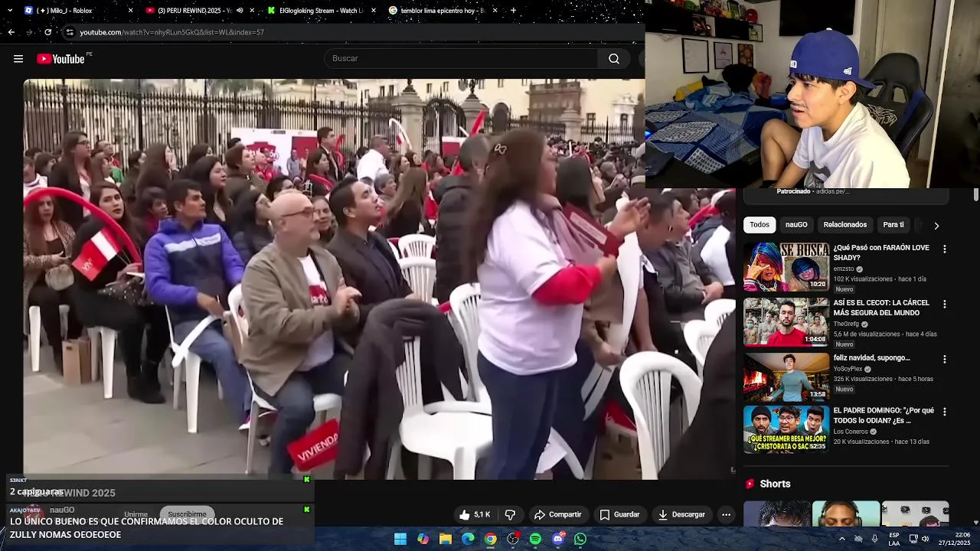Open the site information icon in address bar
This screenshot has width=980, height=551.
click(70, 32)
